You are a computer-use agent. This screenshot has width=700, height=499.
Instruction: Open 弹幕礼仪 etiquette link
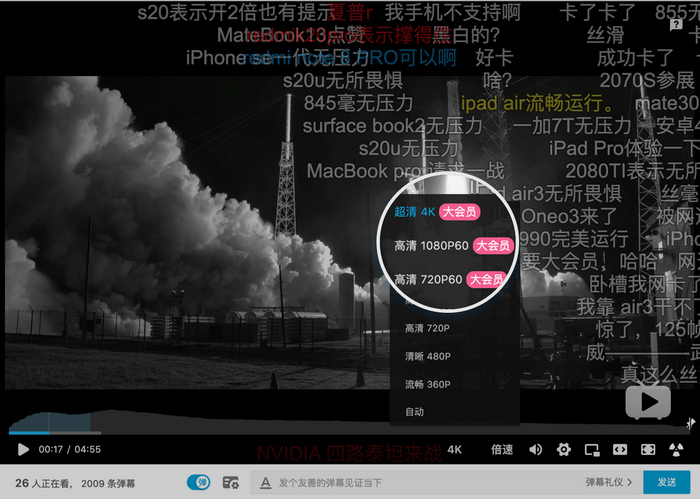pyautogui.click(x=609, y=482)
